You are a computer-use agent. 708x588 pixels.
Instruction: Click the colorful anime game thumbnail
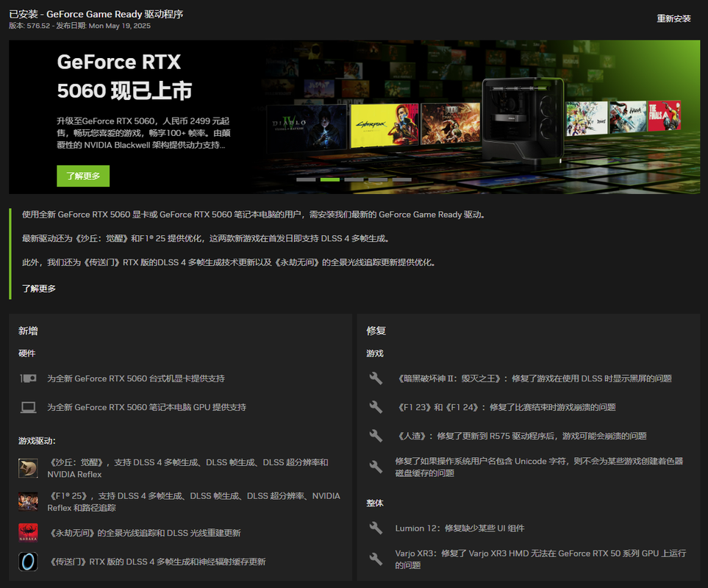pos(587,118)
